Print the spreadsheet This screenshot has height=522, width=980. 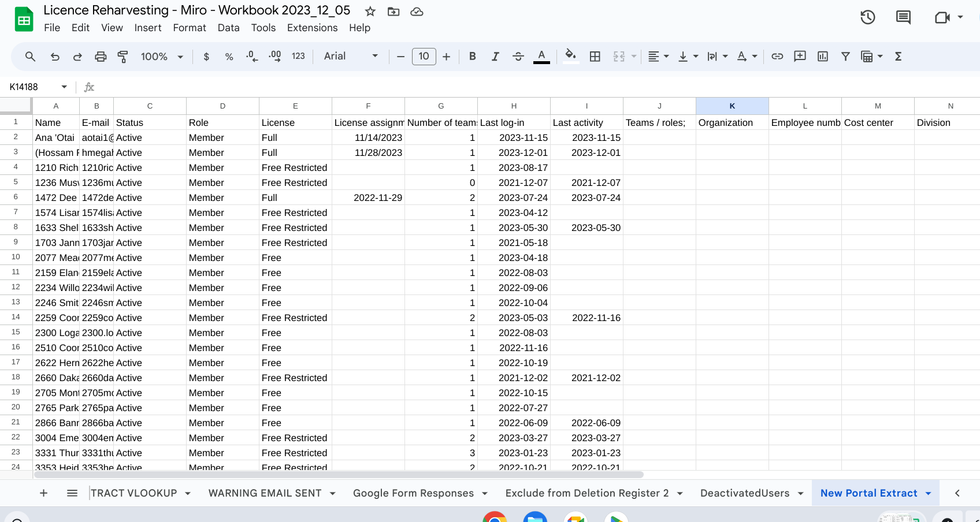point(101,57)
